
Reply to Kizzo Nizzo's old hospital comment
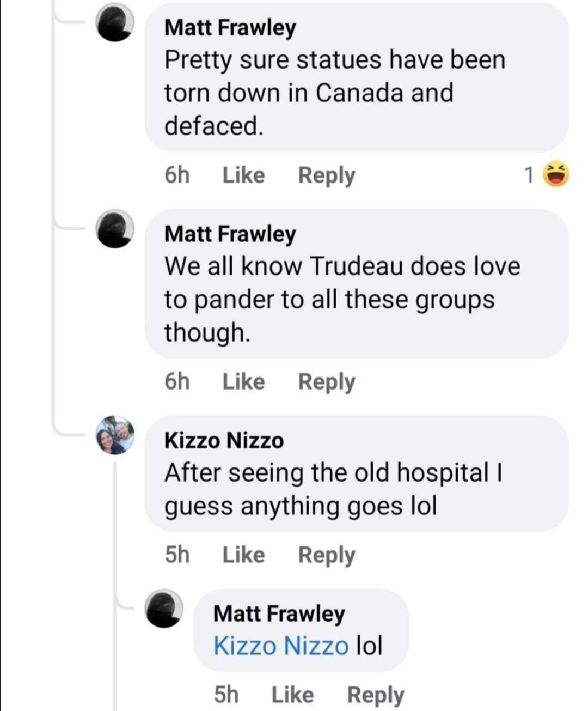point(326,555)
